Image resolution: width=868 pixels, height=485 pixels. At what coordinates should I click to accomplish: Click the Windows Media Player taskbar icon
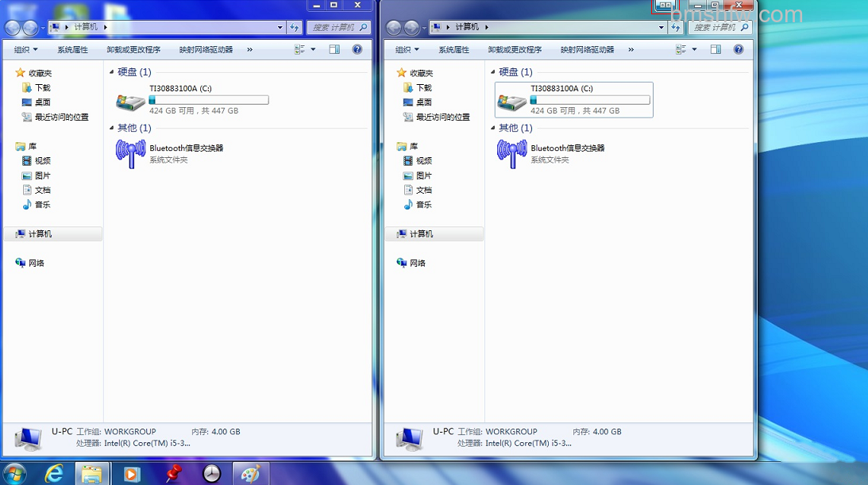pyautogui.click(x=132, y=474)
